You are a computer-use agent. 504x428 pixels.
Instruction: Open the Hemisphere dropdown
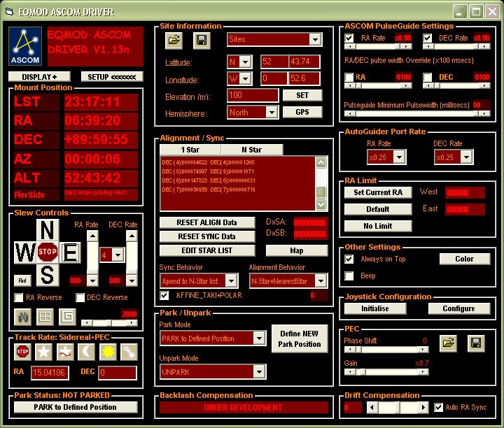[272, 113]
